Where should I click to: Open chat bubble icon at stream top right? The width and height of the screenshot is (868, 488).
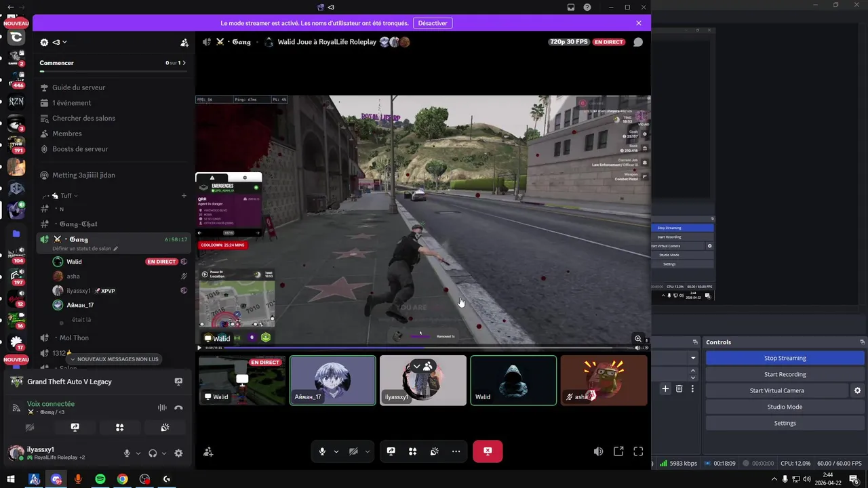coord(638,42)
